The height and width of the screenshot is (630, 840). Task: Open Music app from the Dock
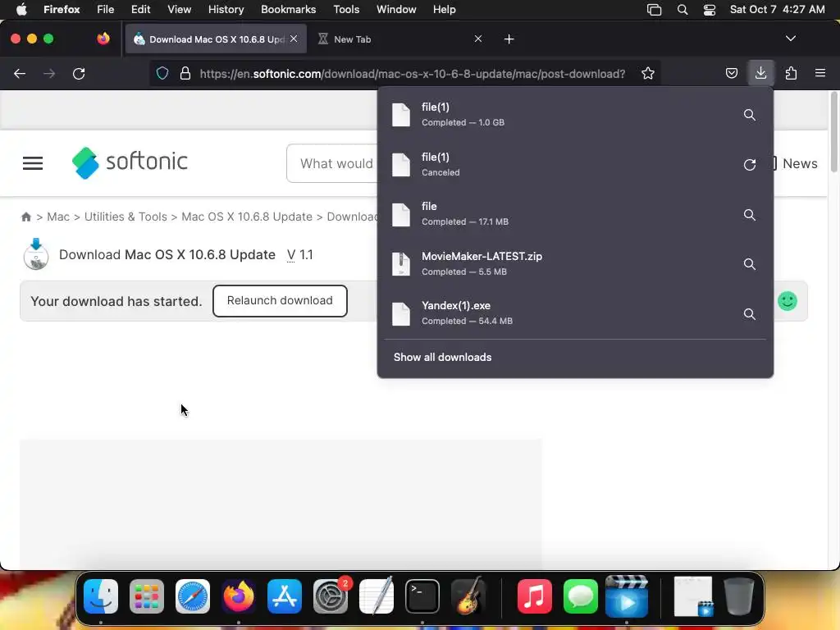[535, 596]
